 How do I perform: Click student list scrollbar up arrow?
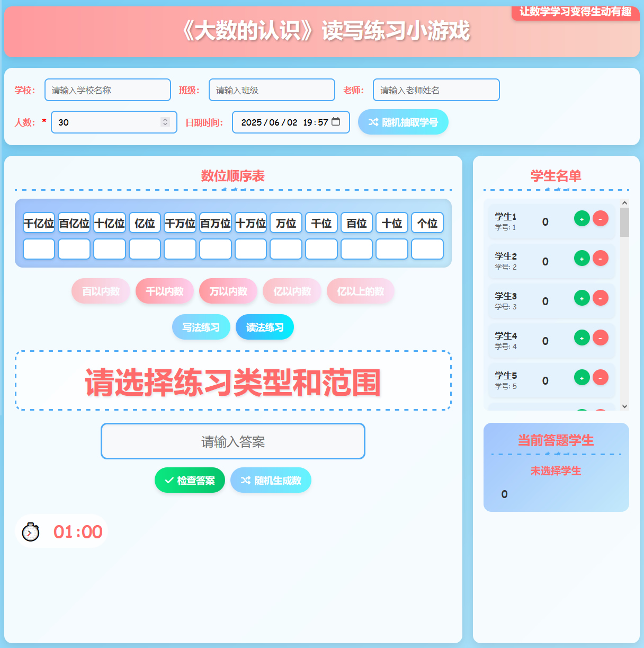point(624,203)
